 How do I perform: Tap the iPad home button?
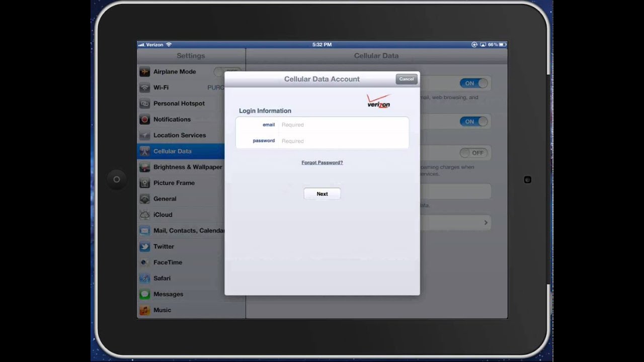point(116,179)
